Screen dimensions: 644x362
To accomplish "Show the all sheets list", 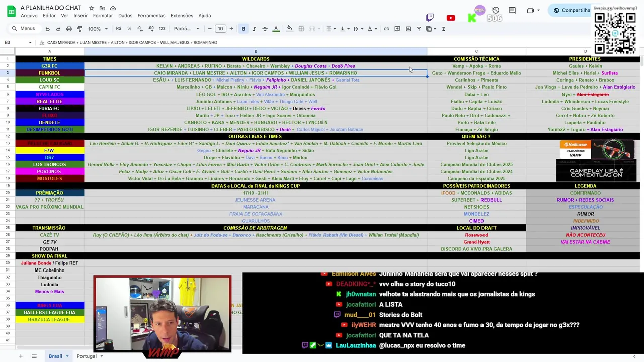I will click(34, 356).
